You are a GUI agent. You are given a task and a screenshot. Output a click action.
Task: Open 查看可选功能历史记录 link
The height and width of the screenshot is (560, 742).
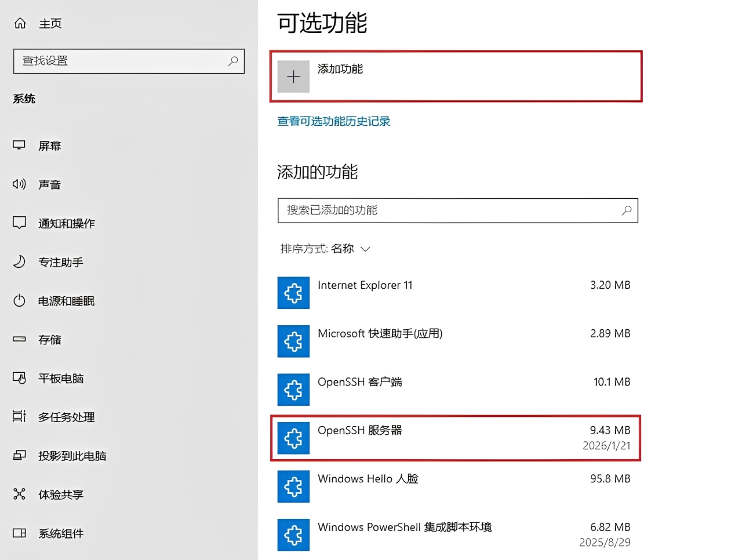point(334,122)
